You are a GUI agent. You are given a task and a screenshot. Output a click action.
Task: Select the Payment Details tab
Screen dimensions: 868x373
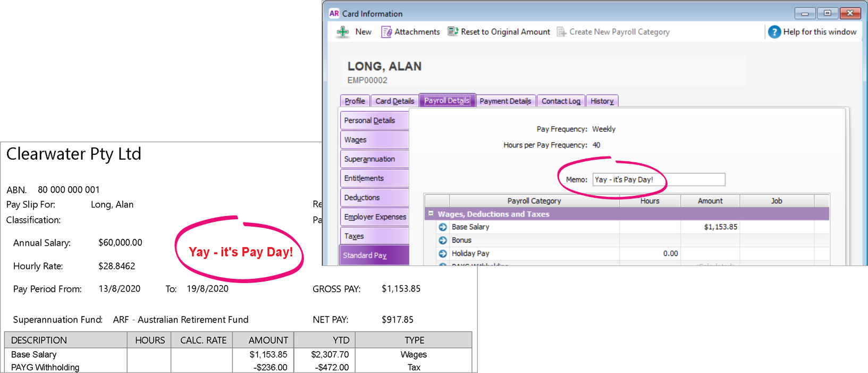[x=505, y=101]
